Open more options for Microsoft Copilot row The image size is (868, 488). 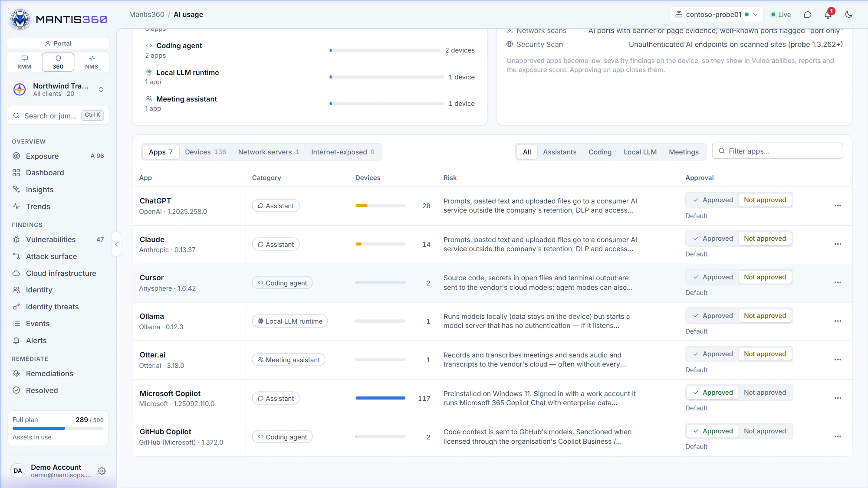point(838,398)
